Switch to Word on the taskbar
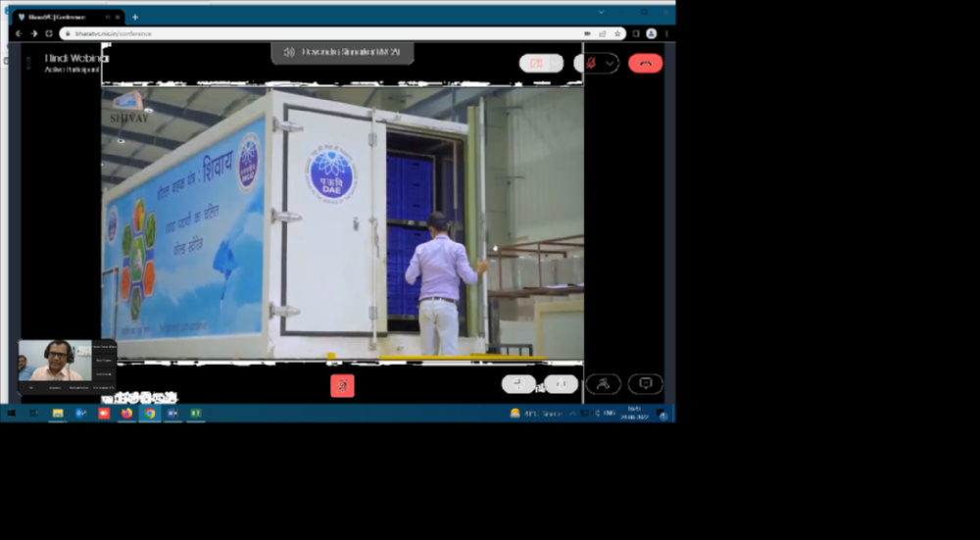 point(172,414)
